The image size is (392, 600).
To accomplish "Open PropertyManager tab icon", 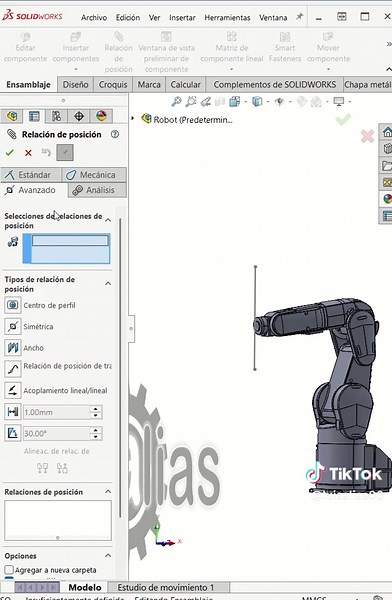I will point(34,116).
